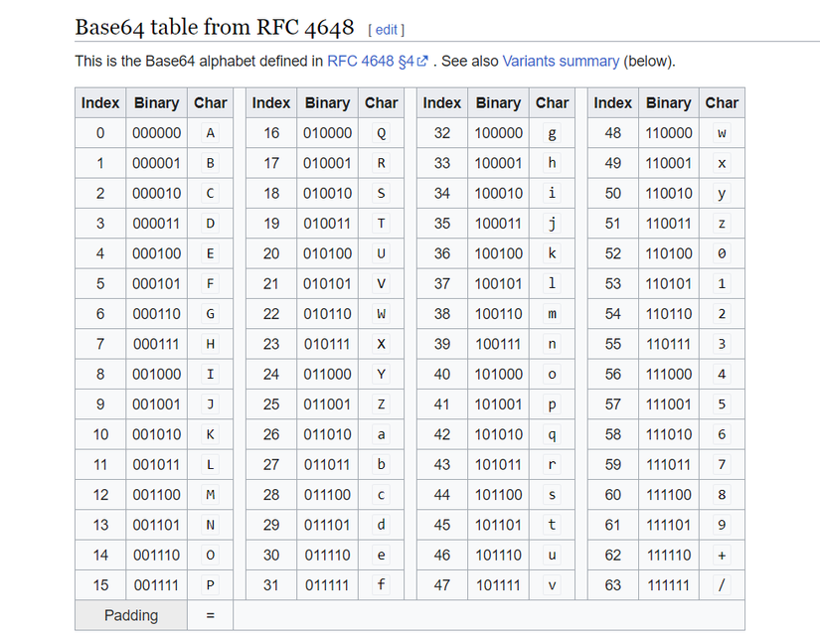
Task: Select binary value 000100
Action: [x=156, y=253]
